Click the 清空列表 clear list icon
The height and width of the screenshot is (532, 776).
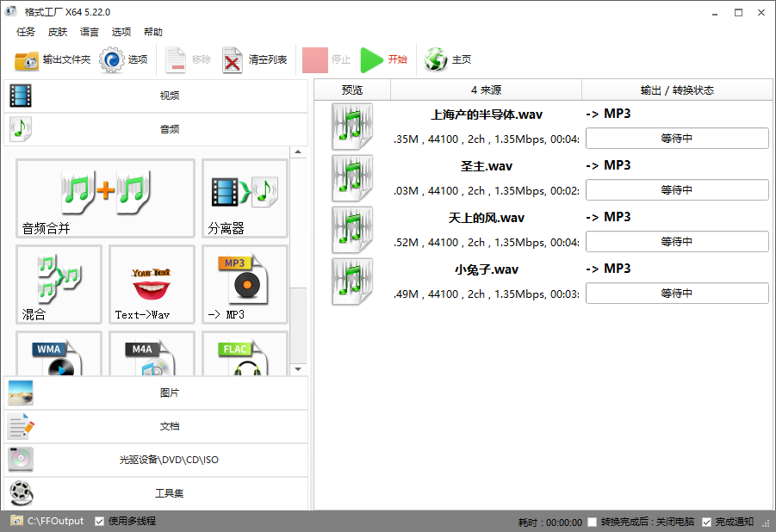pyautogui.click(x=233, y=60)
